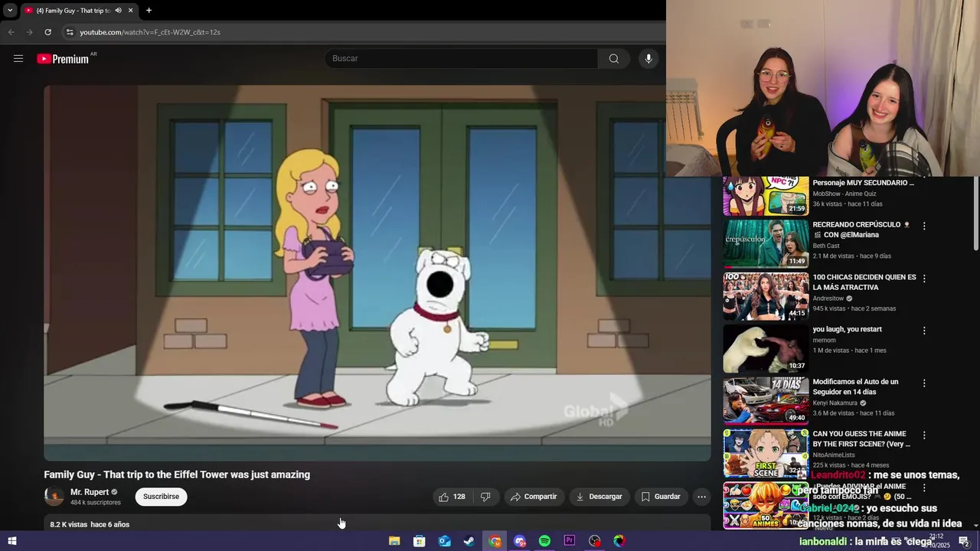
Task: Mute the Family Guy tab audio icon
Action: (x=118, y=11)
